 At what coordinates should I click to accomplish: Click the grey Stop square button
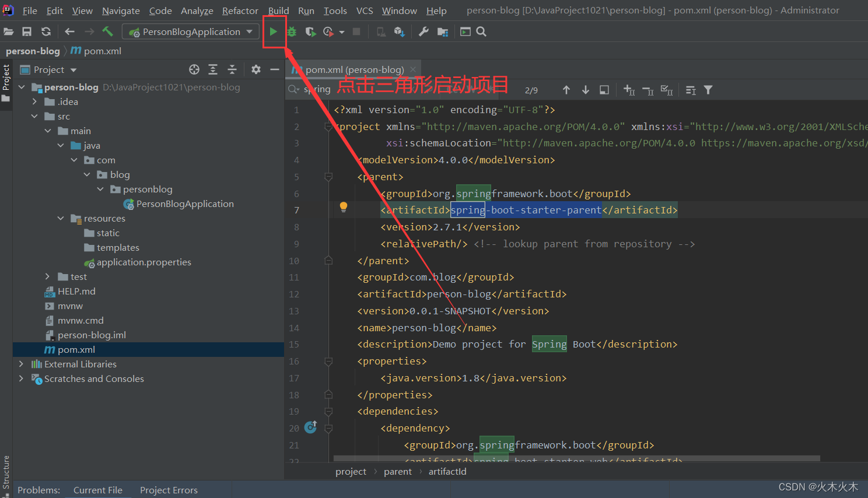pyautogui.click(x=356, y=31)
